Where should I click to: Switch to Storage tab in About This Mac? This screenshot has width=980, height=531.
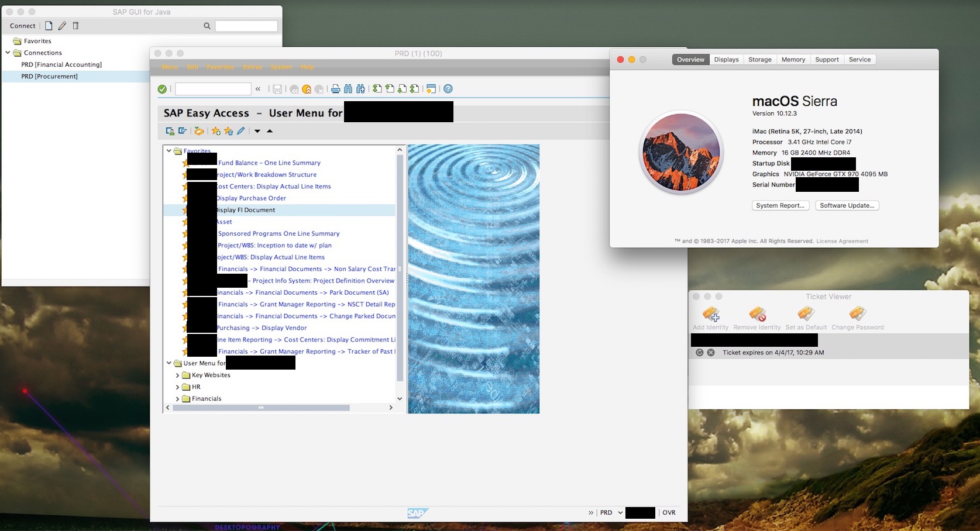[760, 60]
